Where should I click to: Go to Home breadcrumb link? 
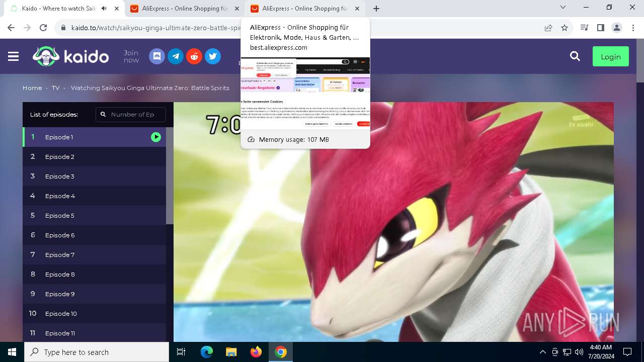(x=32, y=88)
